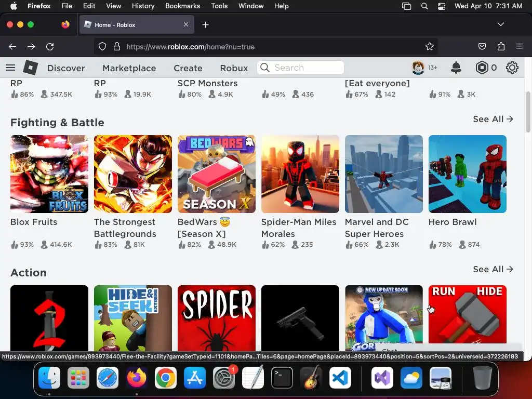See all Action games
Screen dimensions: 532x399
point(493,269)
